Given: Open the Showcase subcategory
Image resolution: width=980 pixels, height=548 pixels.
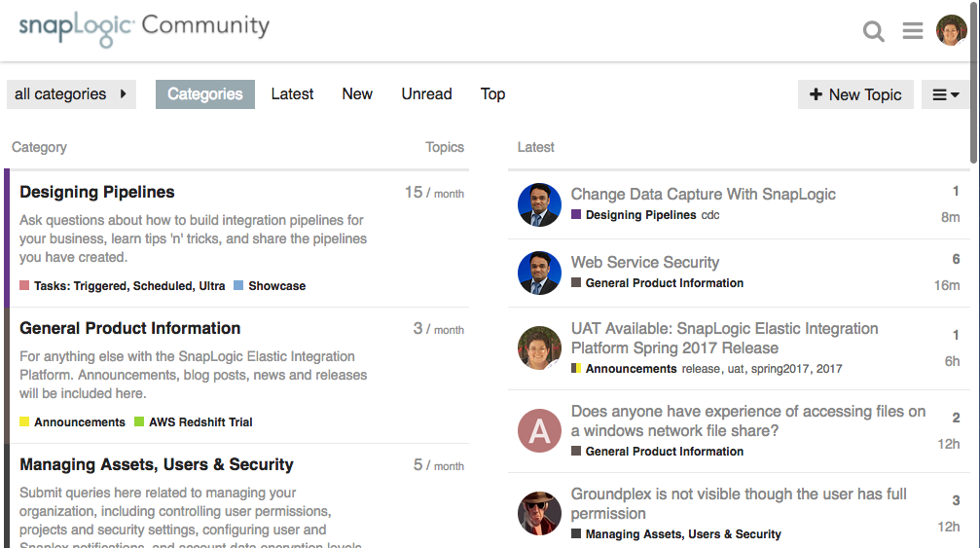Looking at the screenshot, I should (277, 286).
